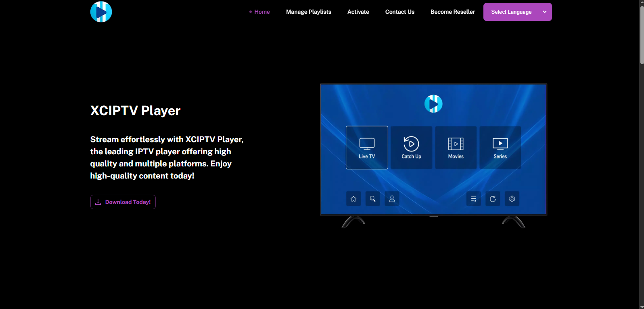Screen dimensions: 644x309
Task: Click the XCIPTV logo on the TV screen
Action: click(433, 104)
